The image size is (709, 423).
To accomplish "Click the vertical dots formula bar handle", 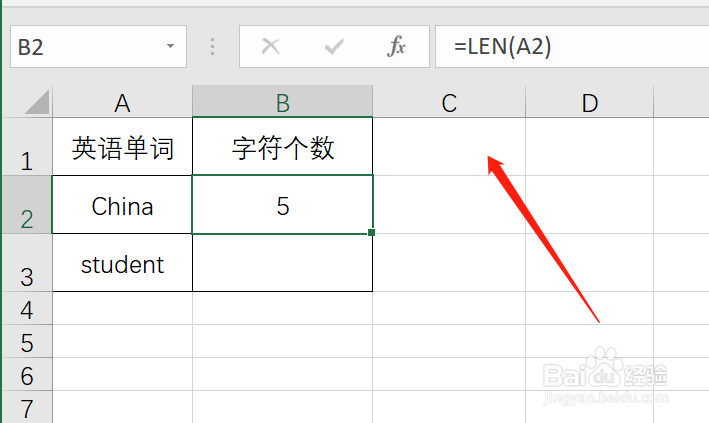I will [212, 47].
